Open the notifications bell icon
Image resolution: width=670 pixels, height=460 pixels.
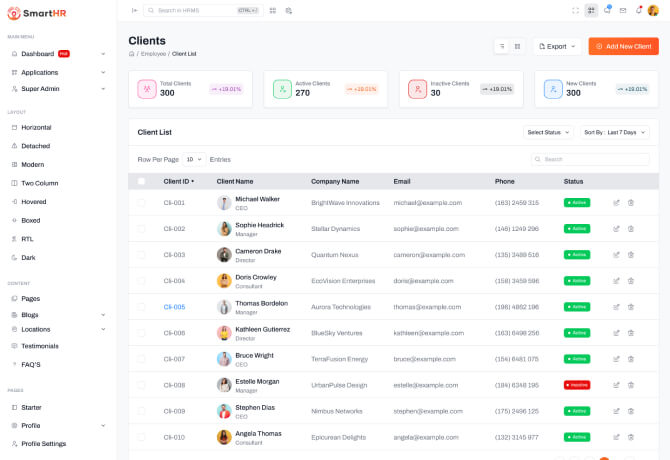(637, 10)
